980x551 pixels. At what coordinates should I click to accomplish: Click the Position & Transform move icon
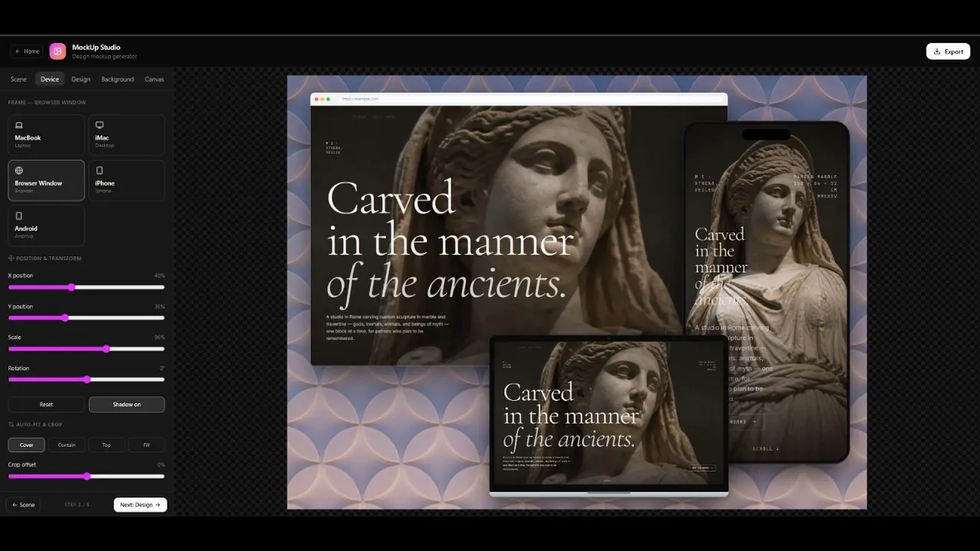tap(11, 259)
